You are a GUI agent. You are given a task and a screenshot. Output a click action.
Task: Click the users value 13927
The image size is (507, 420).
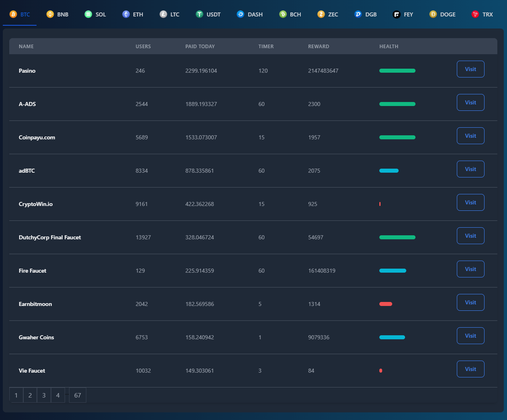pyautogui.click(x=143, y=237)
